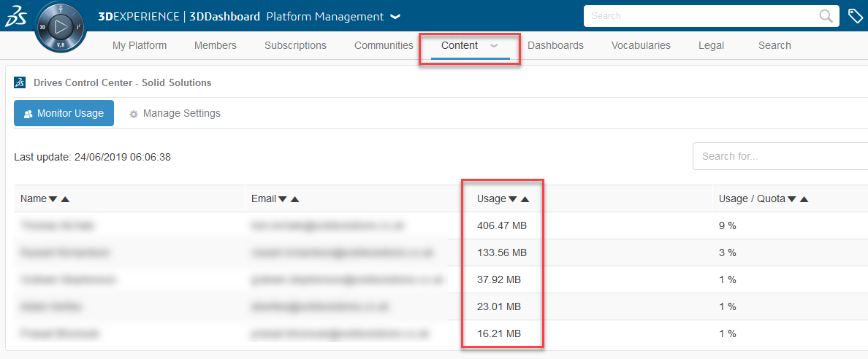The image size is (868, 359).
Task: Click the Monitor Usage button
Action: tap(64, 114)
